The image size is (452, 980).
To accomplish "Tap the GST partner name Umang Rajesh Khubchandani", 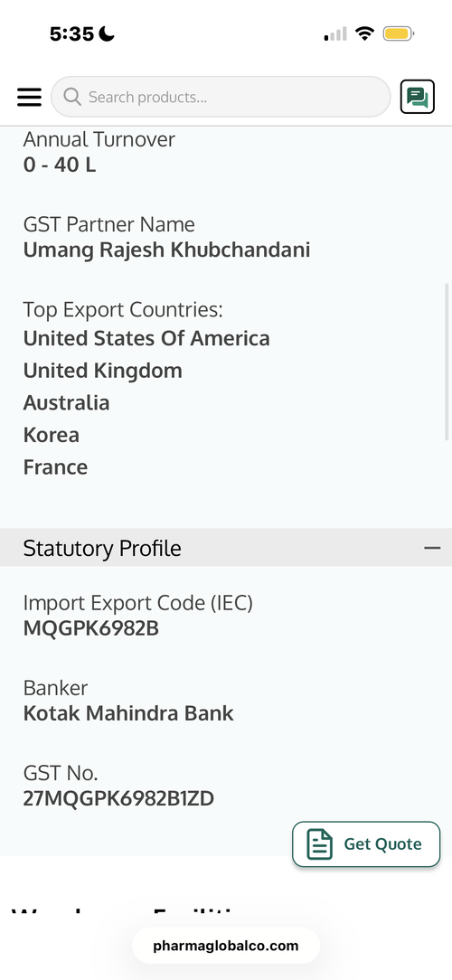I will [x=167, y=250].
